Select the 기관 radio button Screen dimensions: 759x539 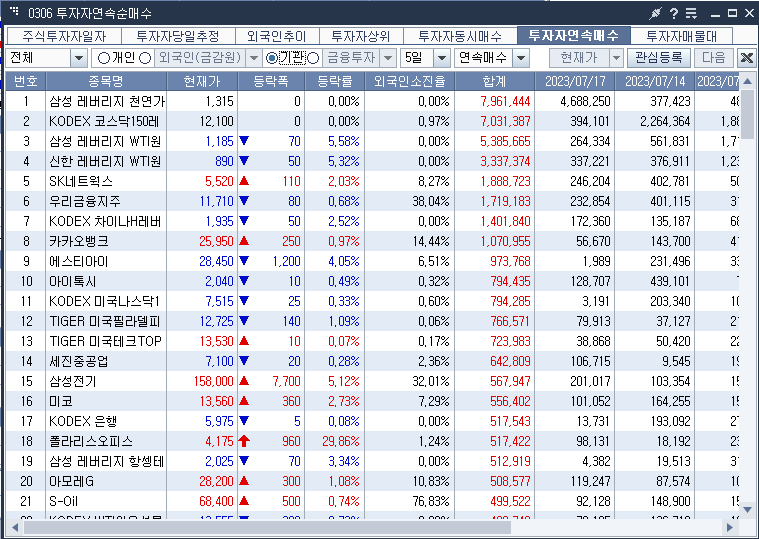(272, 58)
